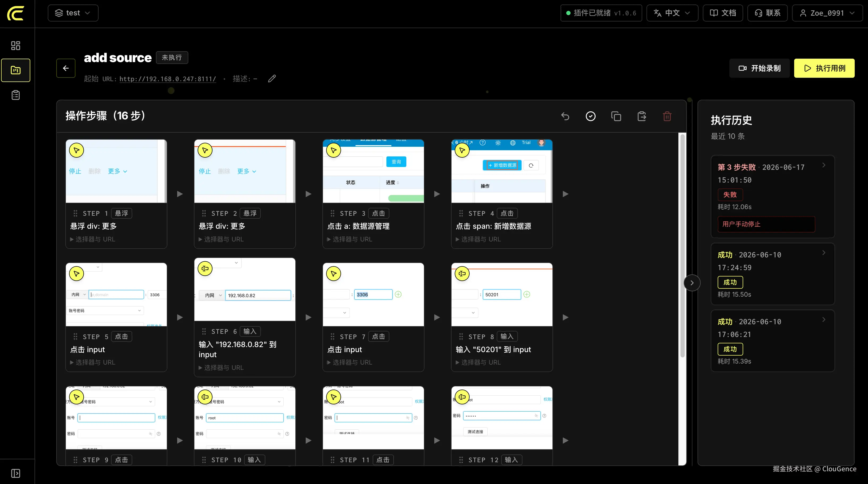
Task: Expand 选择器与 URL under STEP 1
Action: [92, 239]
